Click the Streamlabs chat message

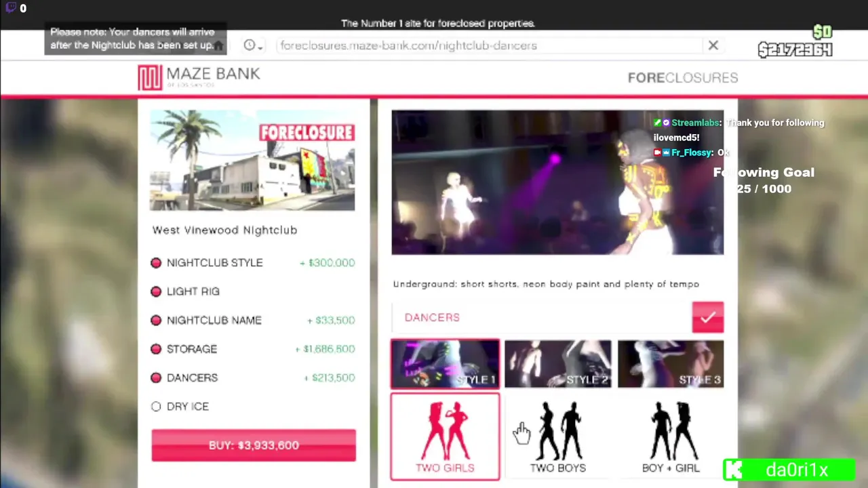pyautogui.click(x=738, y=130)
